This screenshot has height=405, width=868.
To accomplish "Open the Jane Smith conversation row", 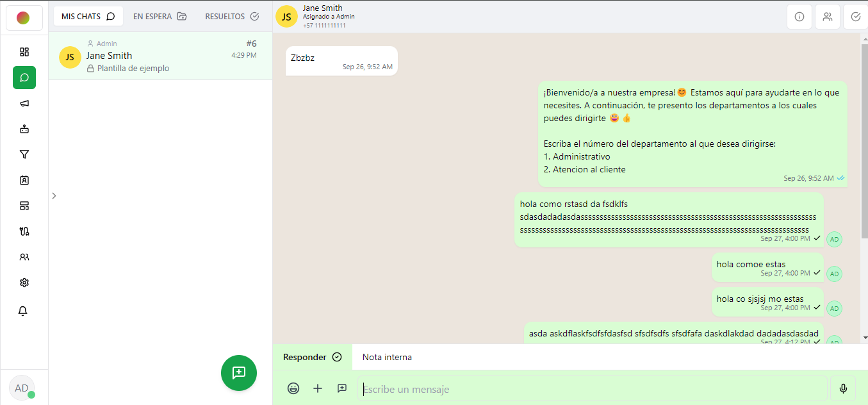I will tap(161, 56).
